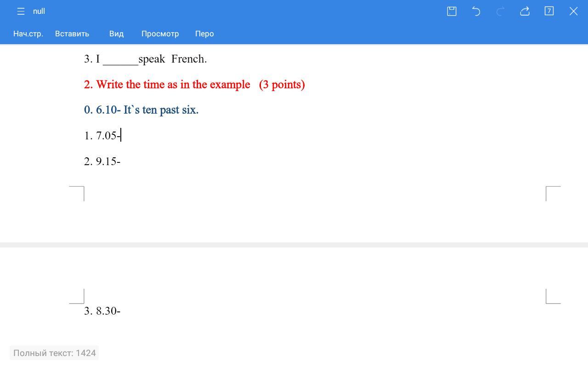This screenshot has height=368, width=588.
Task: Click the document title 'null'
Action: click(39, 11)
